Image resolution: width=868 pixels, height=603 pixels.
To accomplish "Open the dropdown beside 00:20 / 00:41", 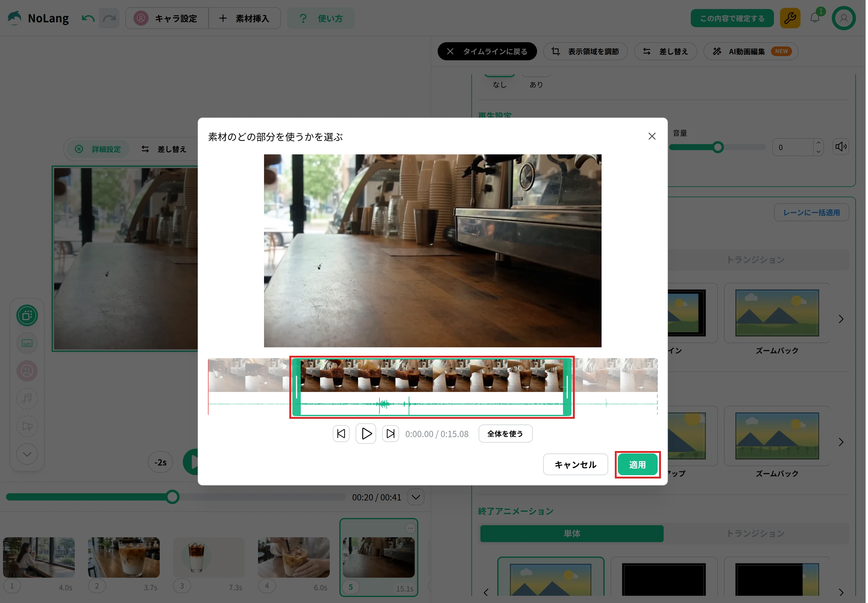I will click(x=416, y=497).
